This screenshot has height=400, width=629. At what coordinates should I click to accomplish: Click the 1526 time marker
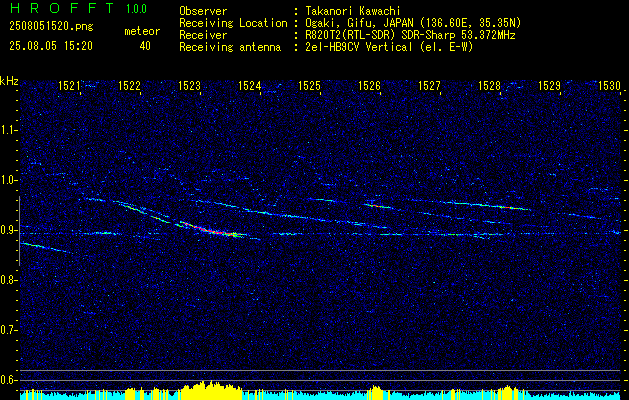369,86
